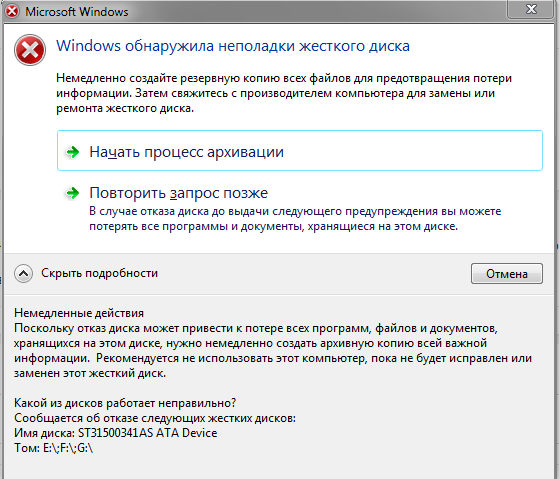Click the Скрыть подробности label
Viewport: 559px width, 479px height.
click(99, 273)
